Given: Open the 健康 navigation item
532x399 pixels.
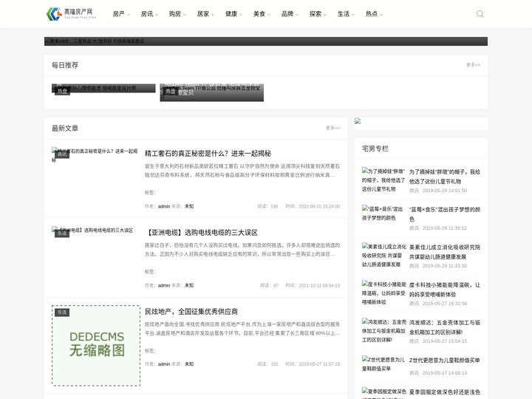Looking at the screenshot, I should [x=231, y=14].
